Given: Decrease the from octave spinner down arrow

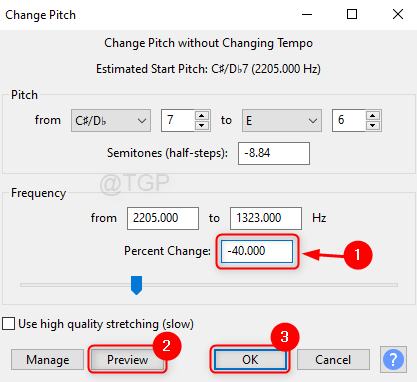Looking at the screenshot, I should pos(202,125).
